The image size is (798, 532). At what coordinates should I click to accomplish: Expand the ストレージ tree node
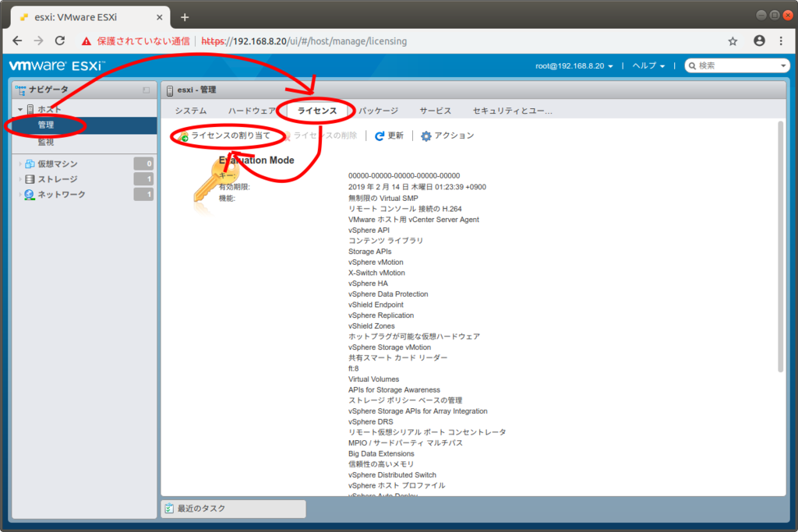click(x=20, y=179)
